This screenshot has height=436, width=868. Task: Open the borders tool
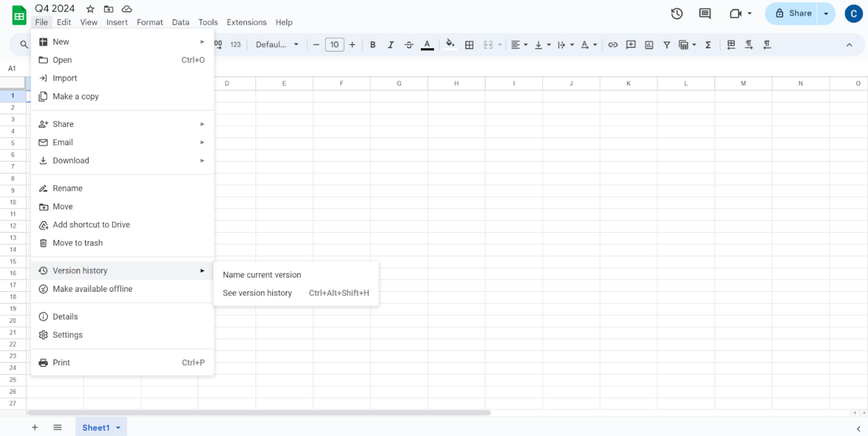469,45
